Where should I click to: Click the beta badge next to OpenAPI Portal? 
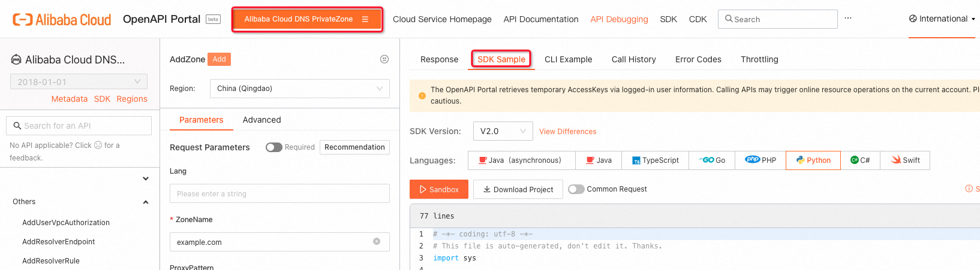click(213, 19)
